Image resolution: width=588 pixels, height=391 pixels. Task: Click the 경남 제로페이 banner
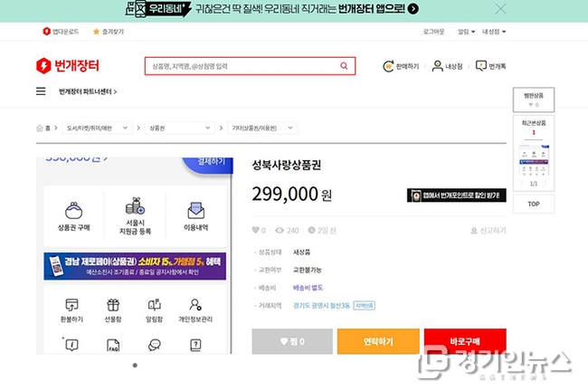(x=135, y=266)
